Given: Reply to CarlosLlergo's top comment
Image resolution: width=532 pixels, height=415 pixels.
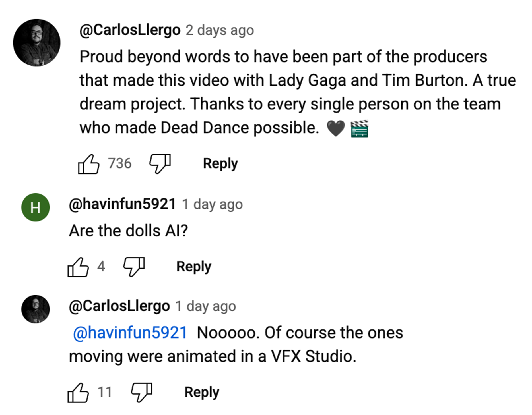Looking at the screenshot, I should (x=220, y=163).
